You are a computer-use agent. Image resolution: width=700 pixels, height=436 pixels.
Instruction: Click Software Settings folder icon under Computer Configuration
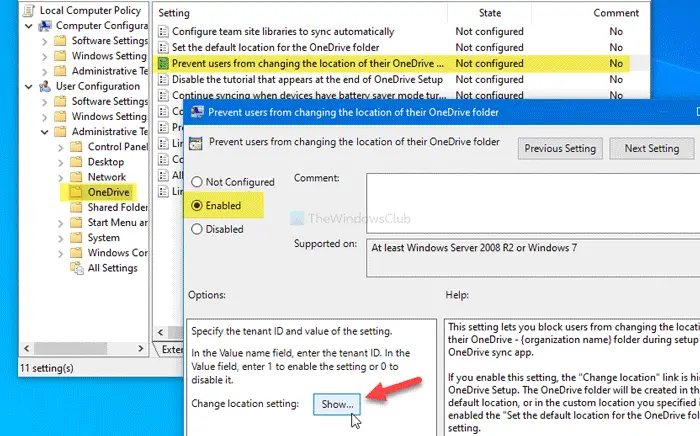coord(60,41)
